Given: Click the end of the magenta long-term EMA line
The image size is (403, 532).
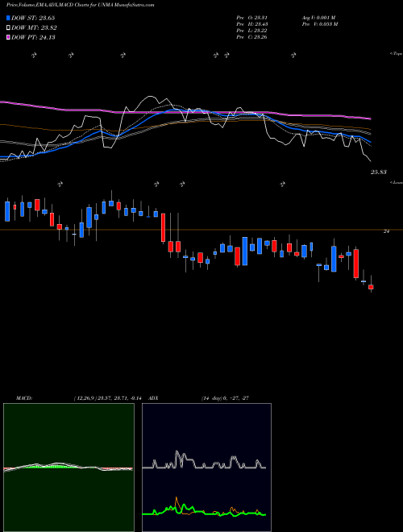Looking at the screenshot, I should coord(370,118).
